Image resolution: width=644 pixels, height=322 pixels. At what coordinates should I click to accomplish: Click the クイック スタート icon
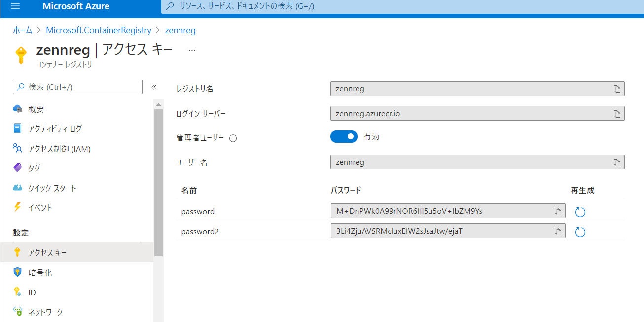click(18, 188)
